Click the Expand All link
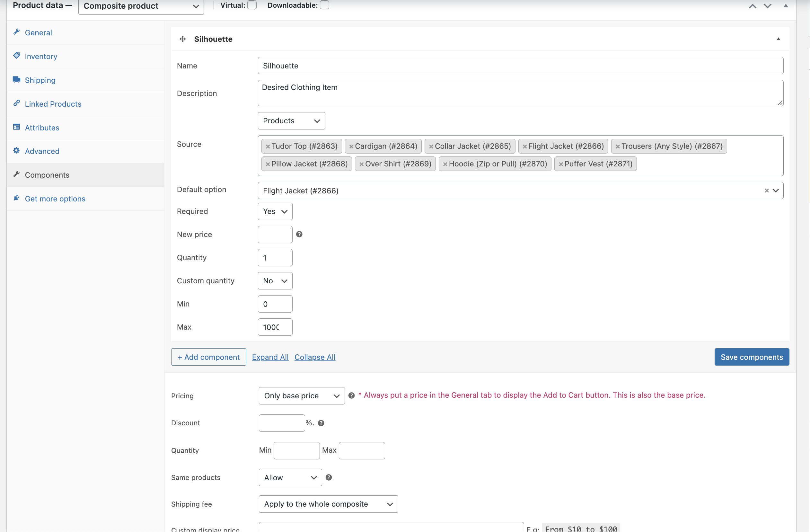 270,357
